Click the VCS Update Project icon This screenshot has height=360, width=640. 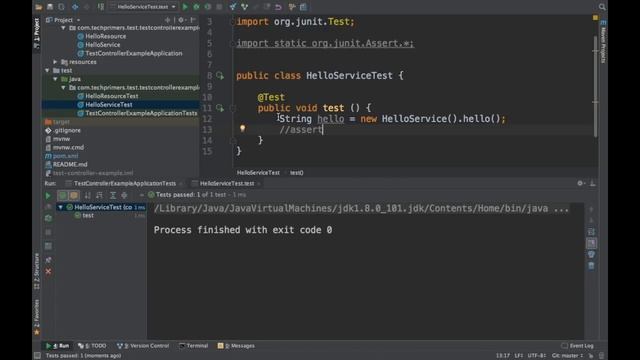pyautogui.click(x=233, y=7)
